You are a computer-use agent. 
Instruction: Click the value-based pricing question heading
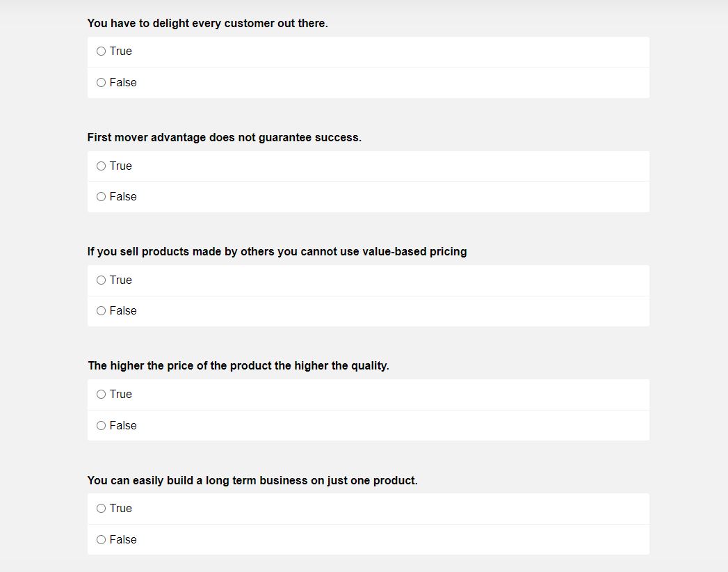click(x=277, y=252)
